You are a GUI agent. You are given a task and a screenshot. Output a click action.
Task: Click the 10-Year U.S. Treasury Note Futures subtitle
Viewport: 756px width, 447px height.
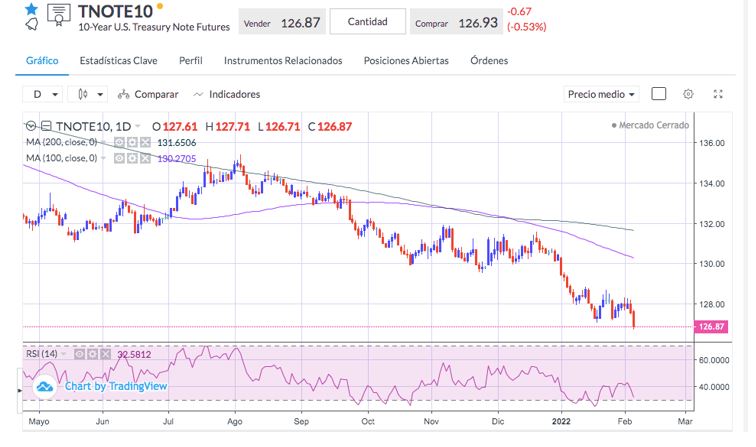pyautogui.click(x=154, y=27)
